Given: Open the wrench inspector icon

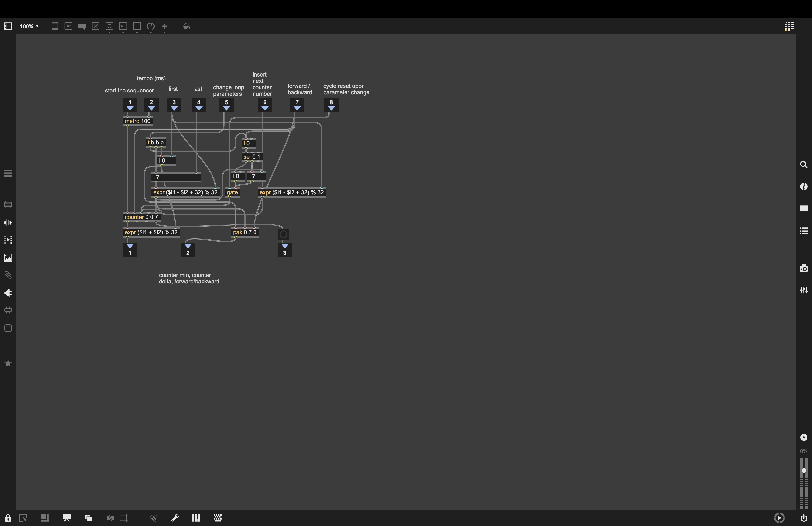Looking at the screenshot, I should click(175, 518).
